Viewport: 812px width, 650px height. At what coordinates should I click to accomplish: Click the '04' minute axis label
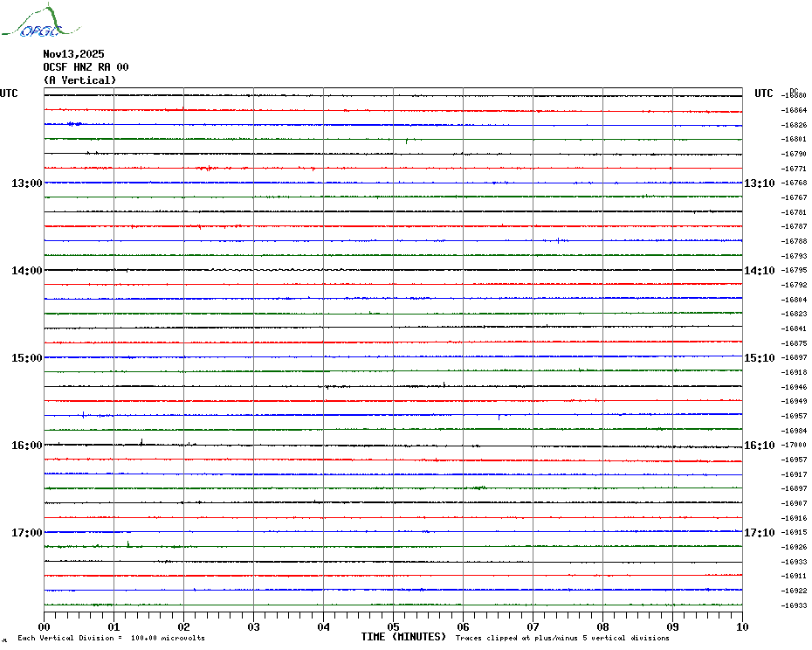click(x=324, y=626)
